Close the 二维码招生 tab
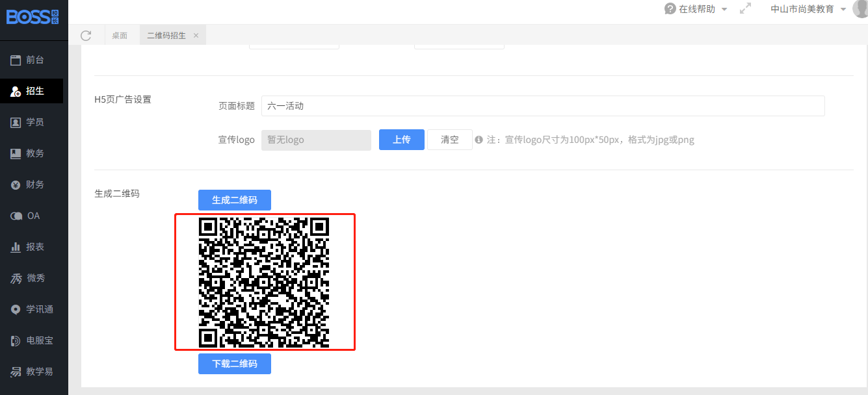This screenshot has width=868, height=395. [196, 36]
